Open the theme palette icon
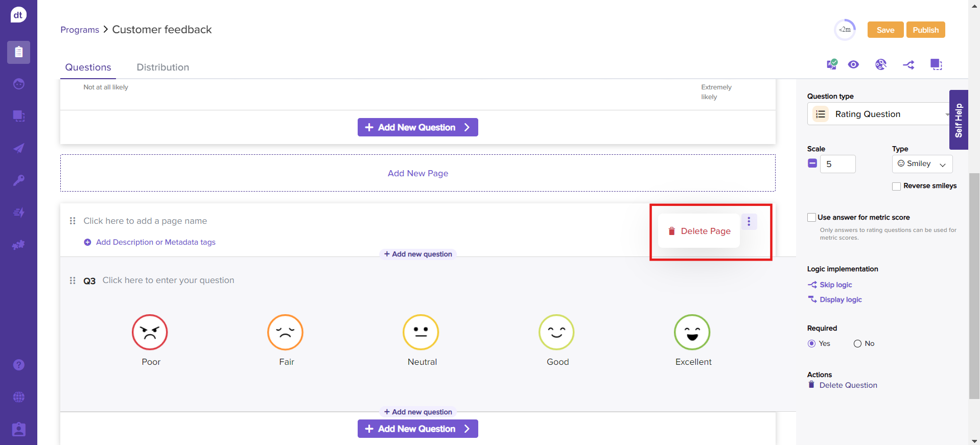This screenshot has width=980, height=445. tap(880, 64)
